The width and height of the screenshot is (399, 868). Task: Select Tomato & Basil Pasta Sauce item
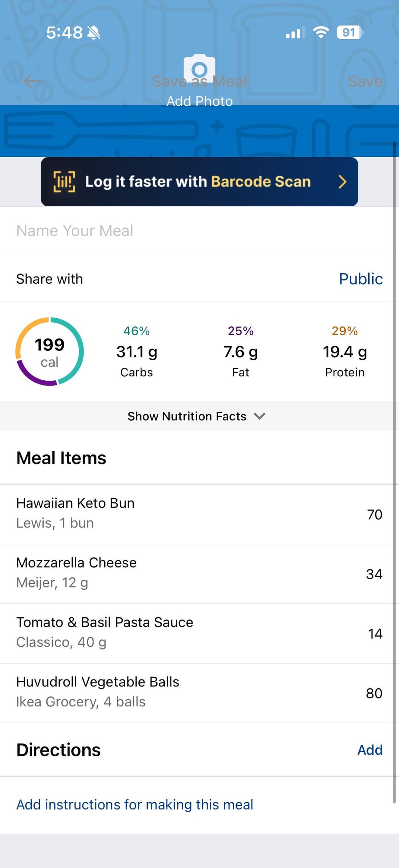coord(199,633)
